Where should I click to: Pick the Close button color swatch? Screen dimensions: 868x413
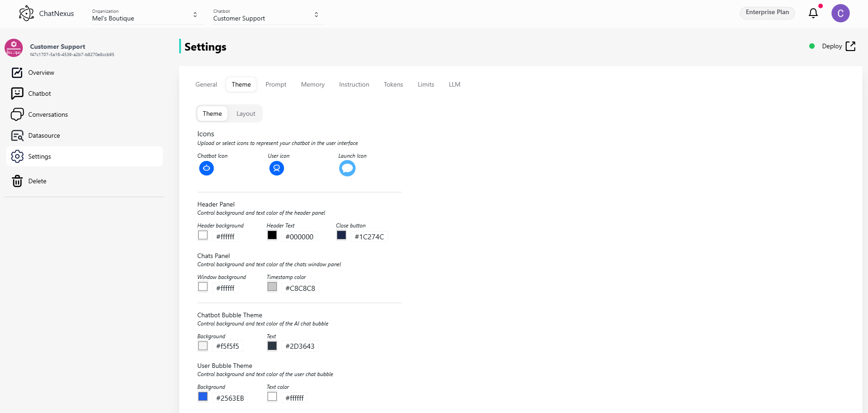341,235
